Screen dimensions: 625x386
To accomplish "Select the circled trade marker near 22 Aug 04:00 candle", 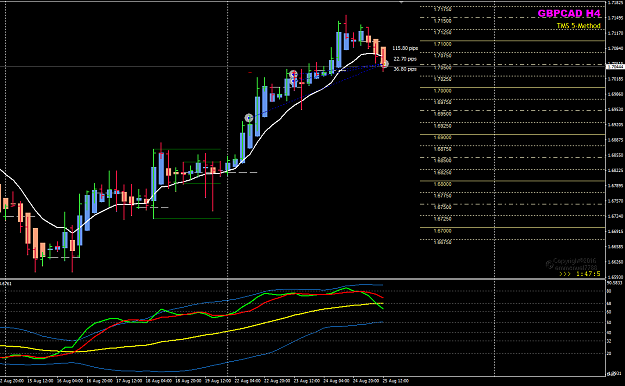I will tap(249, 118).
